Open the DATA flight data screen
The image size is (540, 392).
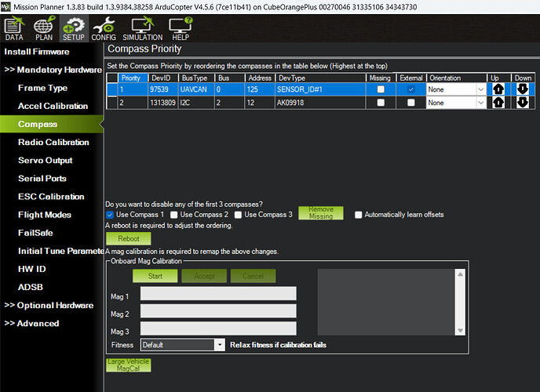[14, 29]
